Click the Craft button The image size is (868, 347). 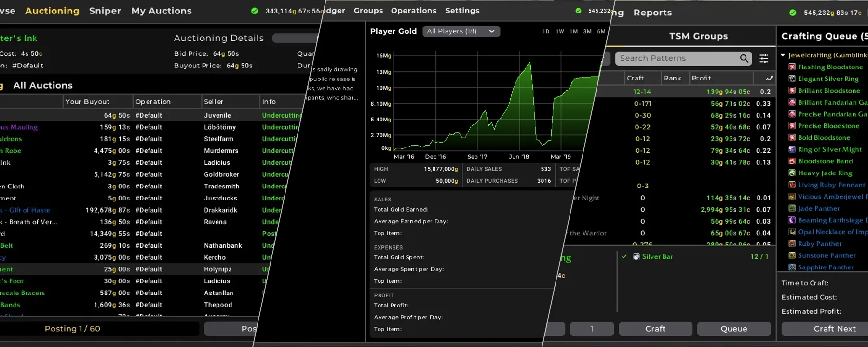click(655, 329)
